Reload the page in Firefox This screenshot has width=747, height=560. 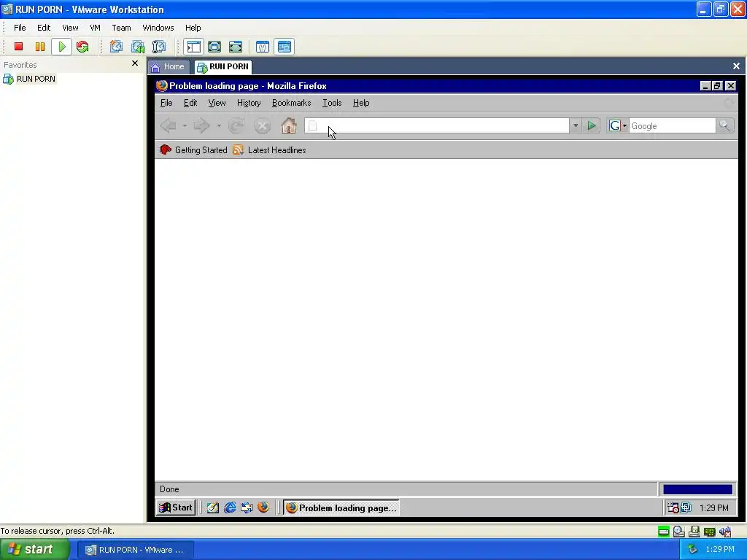click(237, 125)
